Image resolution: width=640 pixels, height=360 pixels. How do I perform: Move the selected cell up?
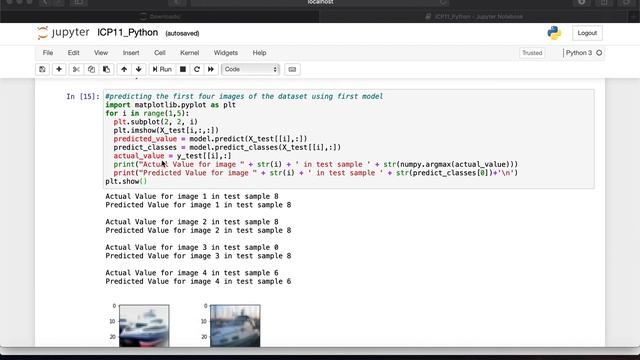point(124,69)
